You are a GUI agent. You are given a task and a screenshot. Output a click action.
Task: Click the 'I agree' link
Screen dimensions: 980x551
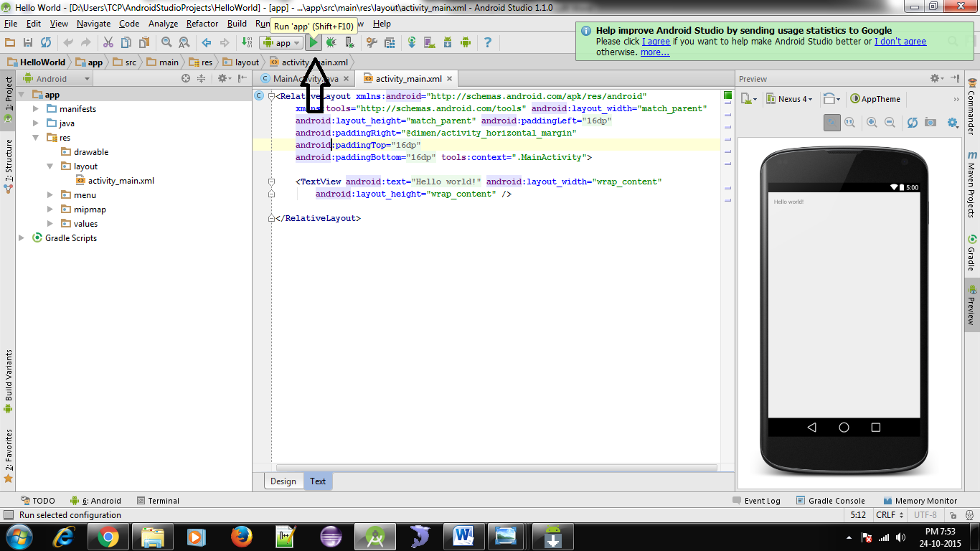click(656, 42)
